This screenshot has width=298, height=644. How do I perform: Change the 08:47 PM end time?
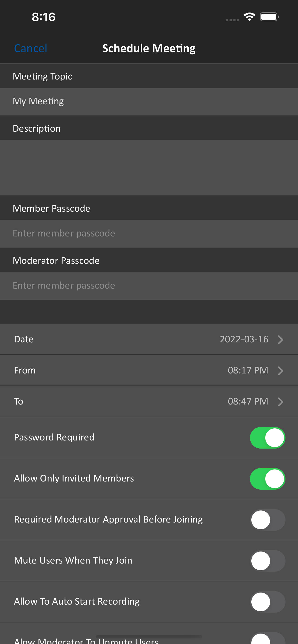point(248,401)
